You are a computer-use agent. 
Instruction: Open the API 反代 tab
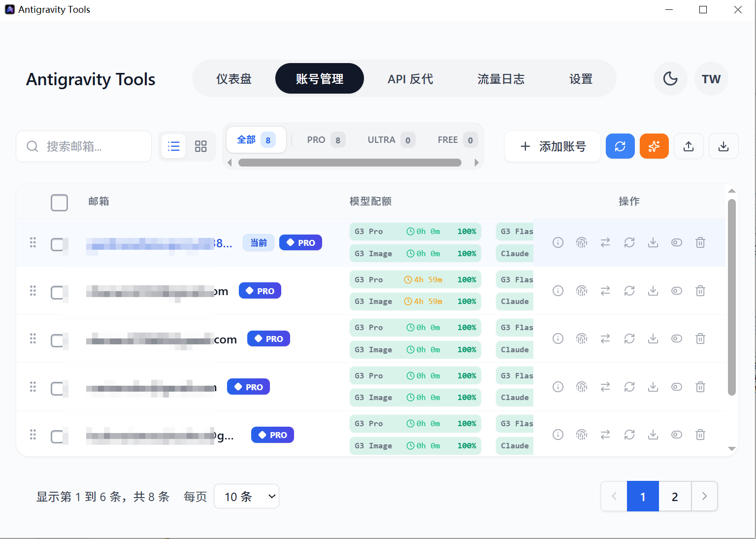point(410,79)
